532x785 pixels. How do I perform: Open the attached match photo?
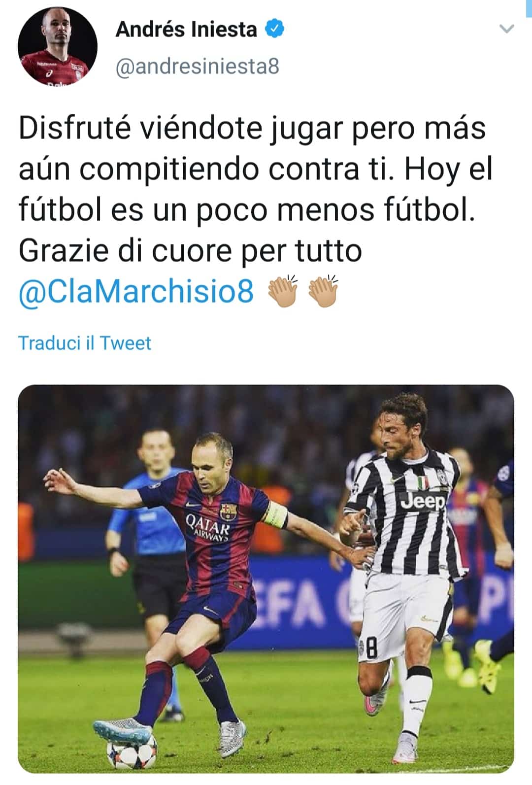(266, 579)
